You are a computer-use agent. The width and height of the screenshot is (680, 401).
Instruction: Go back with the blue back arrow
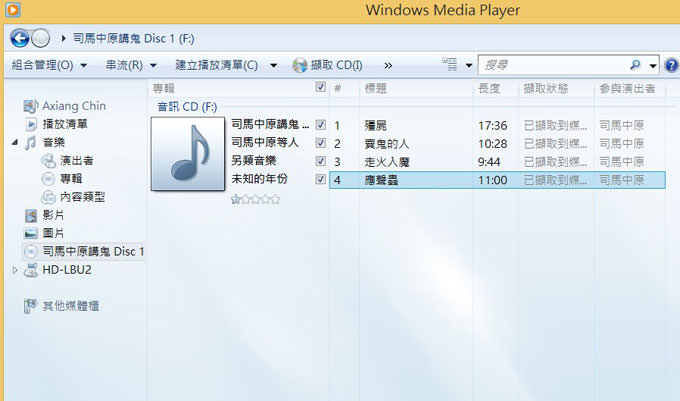(x=20, y=38)
